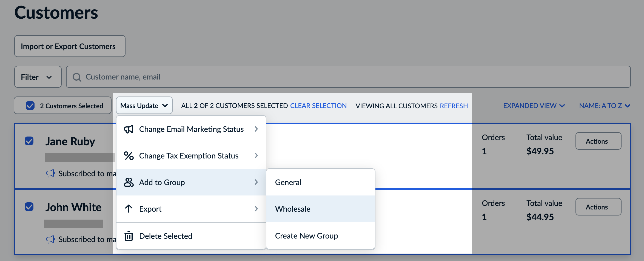Open the Expanded View dropdown
644x261 pixels.
point(534,106)
